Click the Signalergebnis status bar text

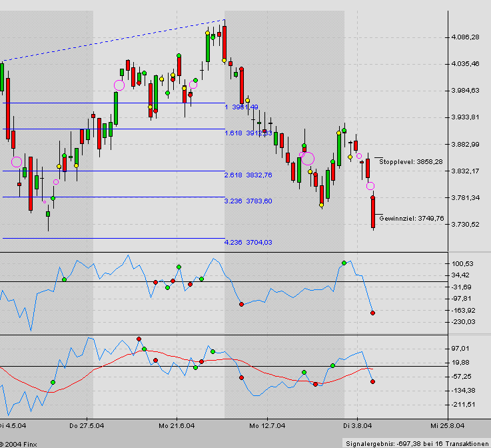pos(416,443)
